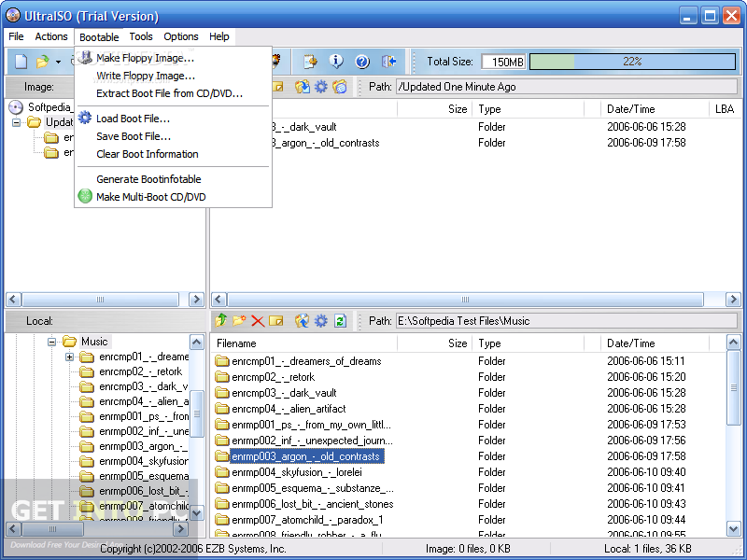The image size is (747, 560).
Task: Click the 22% capacity progress bar
Action: [x=633, y=62]
